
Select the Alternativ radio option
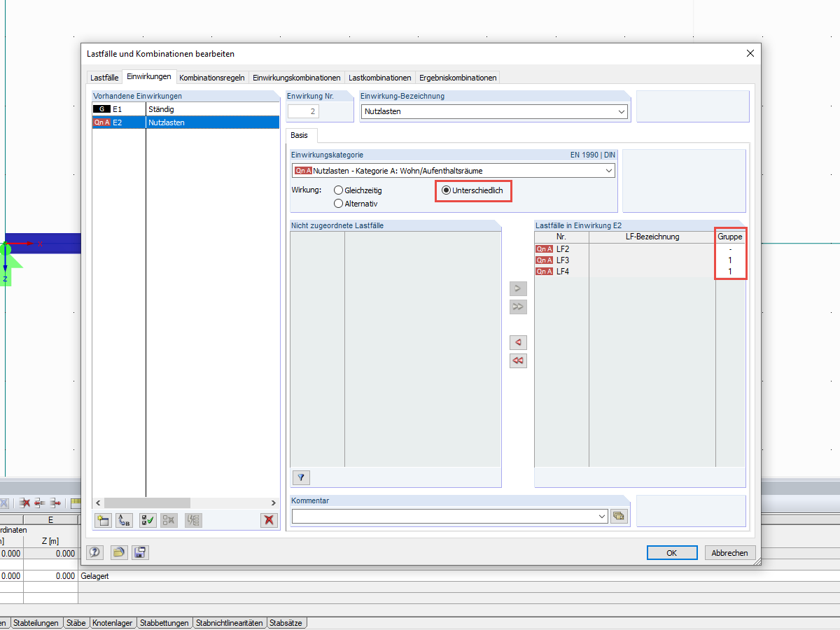coord(356,204)
